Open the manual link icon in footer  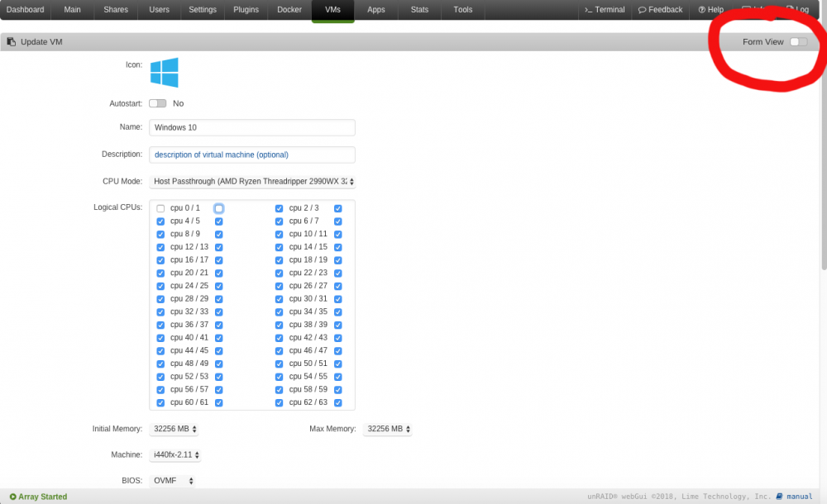pos(779,496)
